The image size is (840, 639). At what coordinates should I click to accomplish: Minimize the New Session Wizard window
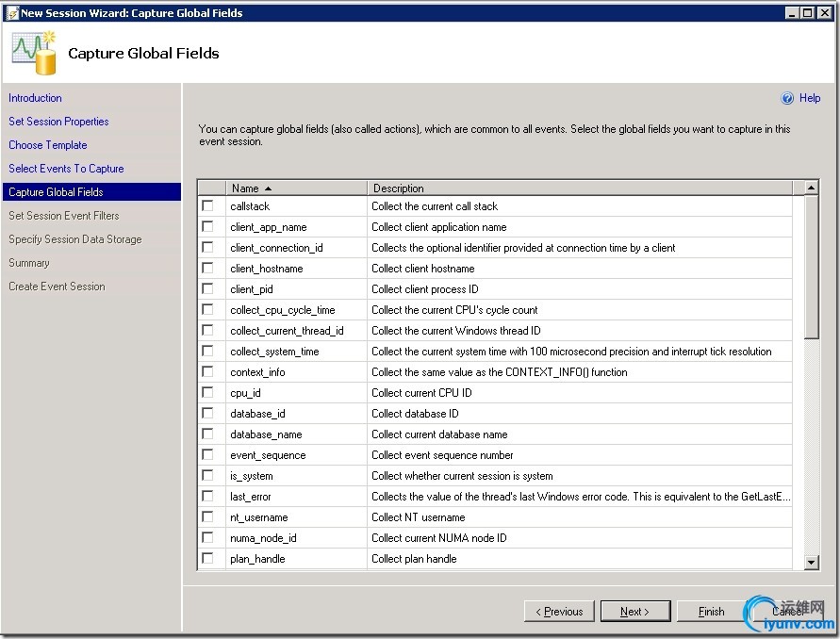(792, 13)
